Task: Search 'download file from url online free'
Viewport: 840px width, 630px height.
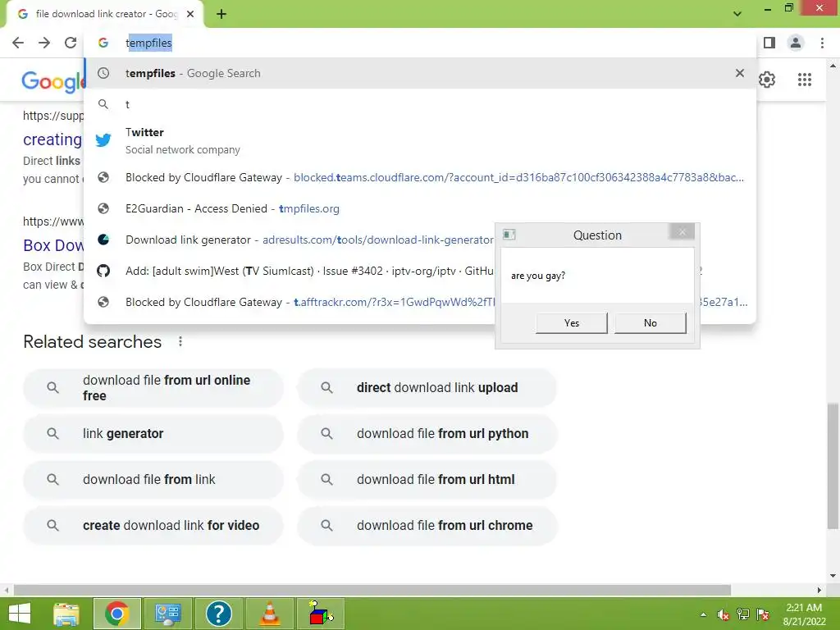Action: (x=153, y=388)
